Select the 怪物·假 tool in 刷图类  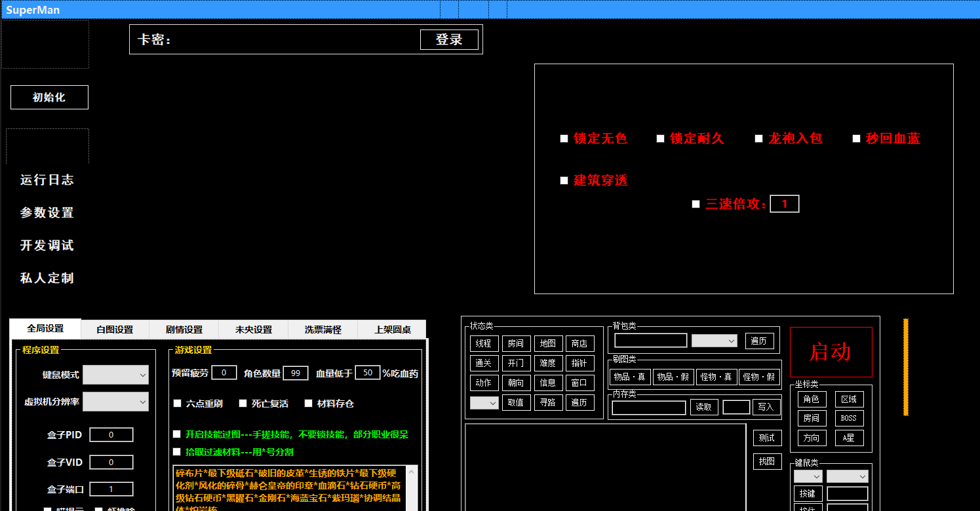pyautogui.click(x=760, y=377)
